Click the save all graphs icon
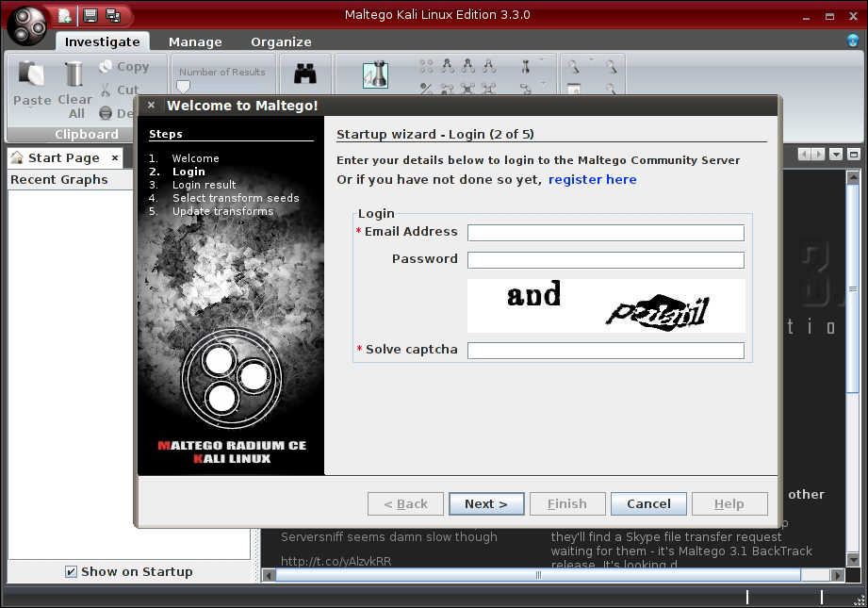This screenshot has width=868, height=608. coord(113,15)
